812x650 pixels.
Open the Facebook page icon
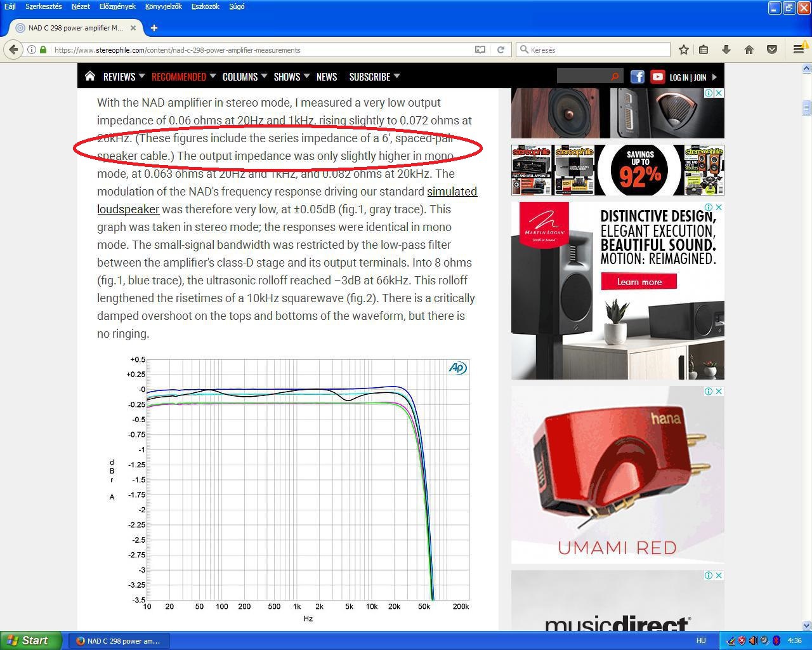[638, 77]
